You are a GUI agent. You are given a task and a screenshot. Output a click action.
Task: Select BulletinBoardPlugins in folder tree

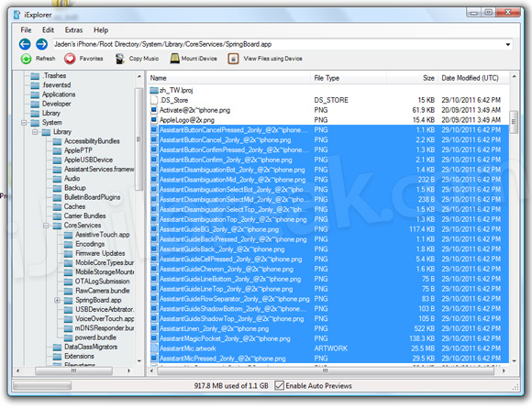tap(93, 197)
